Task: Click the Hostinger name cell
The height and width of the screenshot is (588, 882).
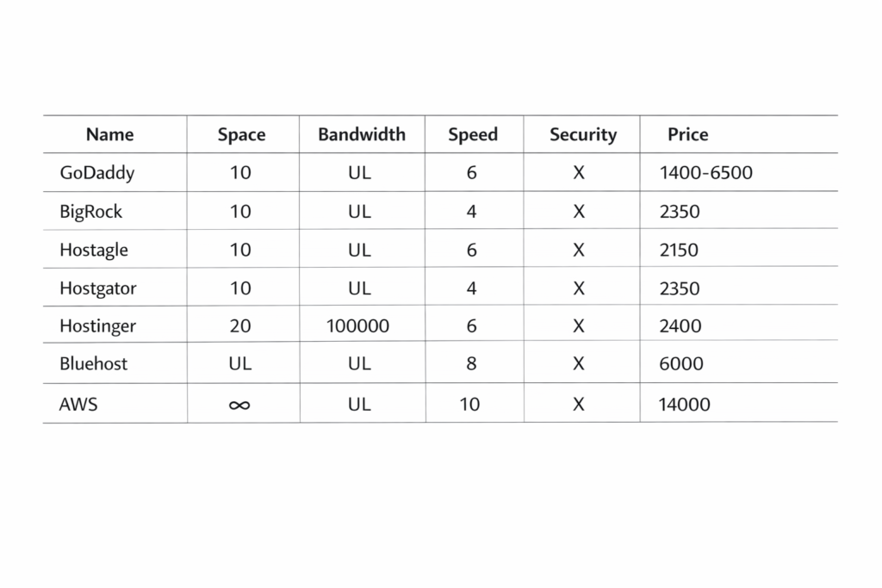Action: [x=97, y=326]
